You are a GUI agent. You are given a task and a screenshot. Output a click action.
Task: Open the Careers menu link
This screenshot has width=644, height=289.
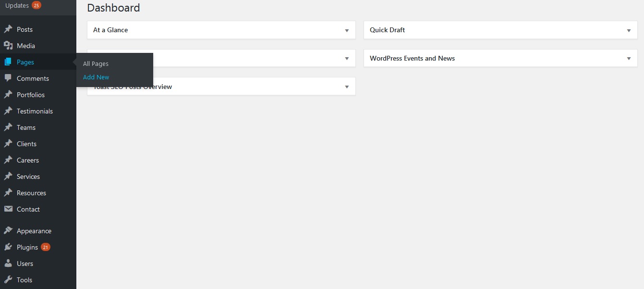pos(28,160)
